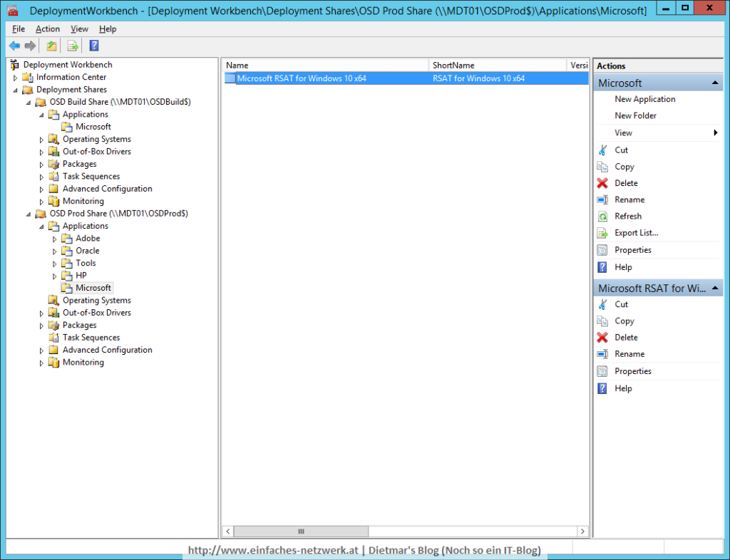Click the blue Help toolbar icon
Viewport: 730px width, 560px height.
[94, 46]
